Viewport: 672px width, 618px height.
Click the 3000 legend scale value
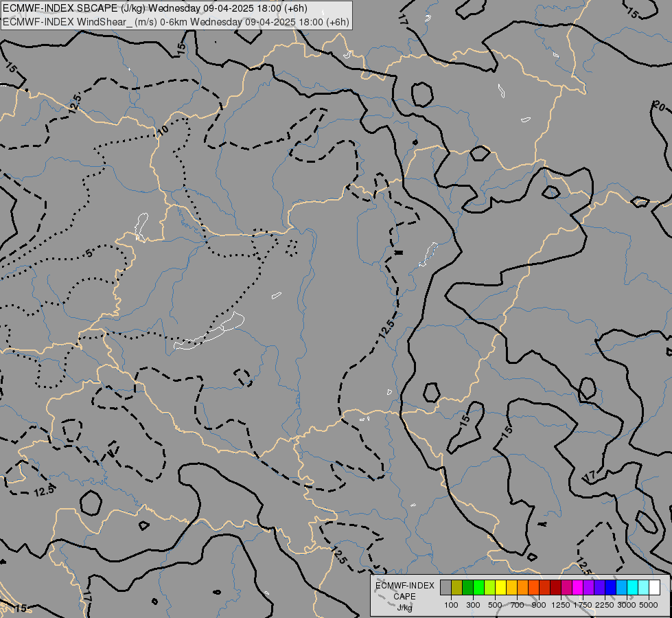coord(627,605)
